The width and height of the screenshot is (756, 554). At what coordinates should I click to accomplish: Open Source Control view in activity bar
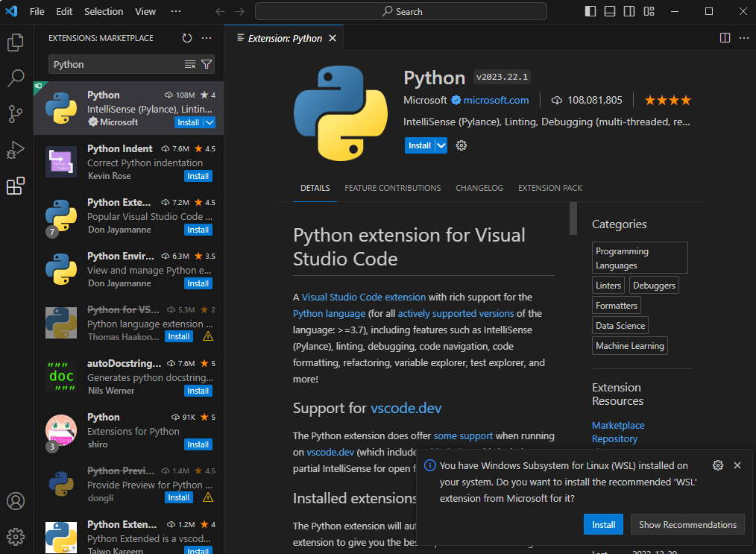coord(16,114)
